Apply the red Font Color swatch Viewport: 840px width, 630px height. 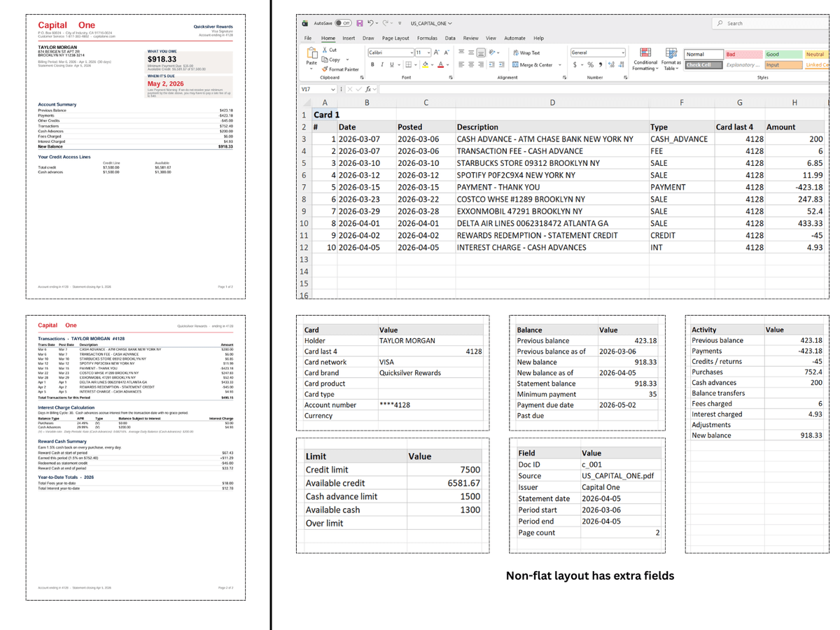coord(440,64)
